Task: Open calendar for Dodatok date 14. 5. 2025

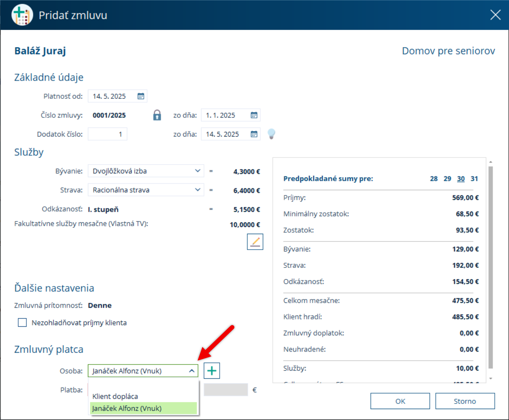Action: pyautogui.click(x=254, y=134)
